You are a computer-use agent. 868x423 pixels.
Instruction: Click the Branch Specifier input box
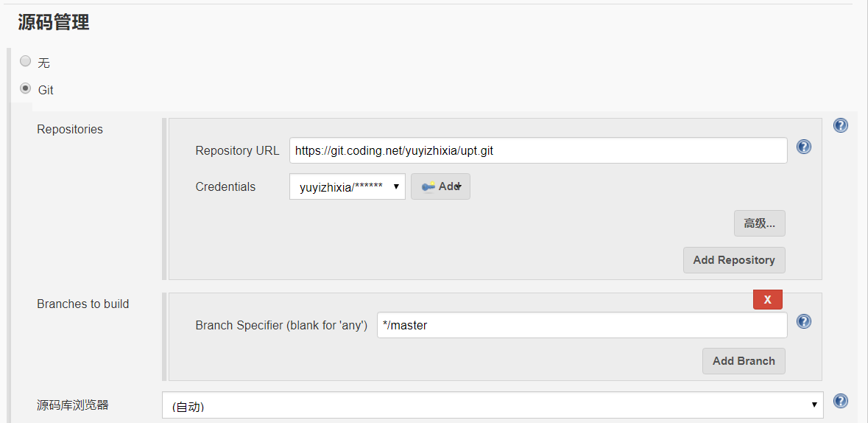pyautogui.click(x=581, y=325)
